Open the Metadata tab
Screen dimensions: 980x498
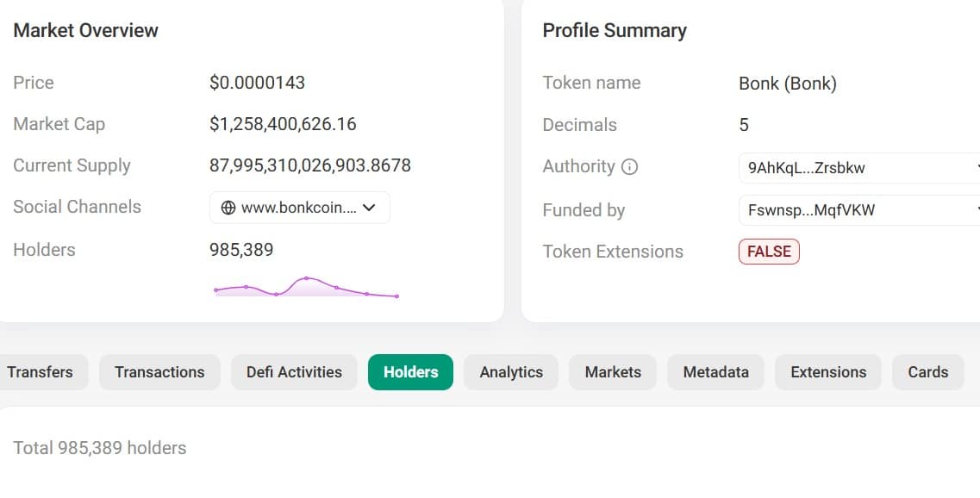coord(715,372)
